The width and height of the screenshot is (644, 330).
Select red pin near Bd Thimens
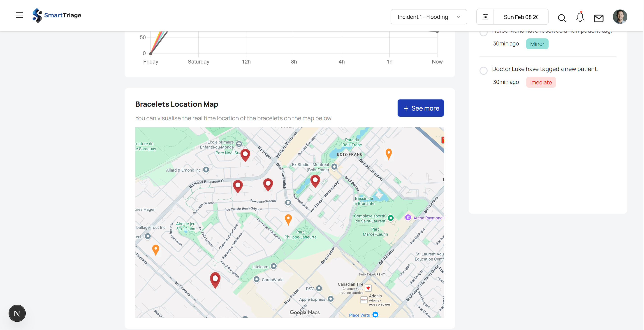pyautogui.click(x=215, y=279)
